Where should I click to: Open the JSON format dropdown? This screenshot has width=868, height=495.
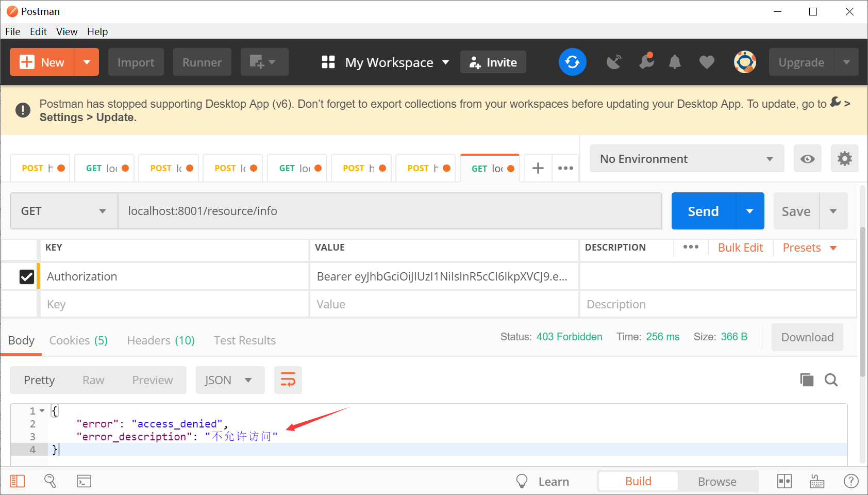pyautogui.click(x=230, y=380)
